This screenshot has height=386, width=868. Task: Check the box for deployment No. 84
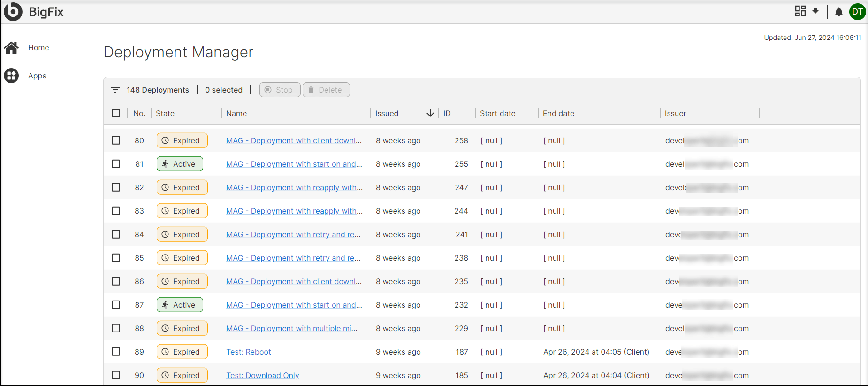(116, 234)
